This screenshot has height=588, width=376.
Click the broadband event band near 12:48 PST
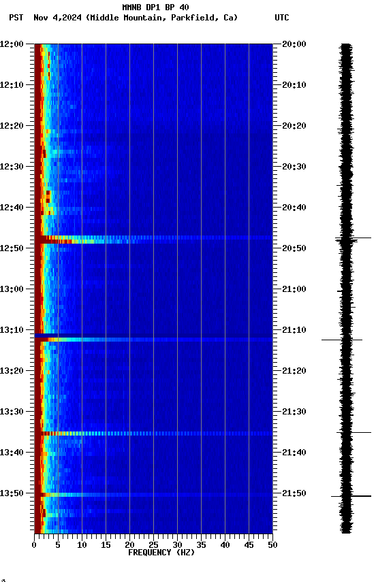point(153,240)
